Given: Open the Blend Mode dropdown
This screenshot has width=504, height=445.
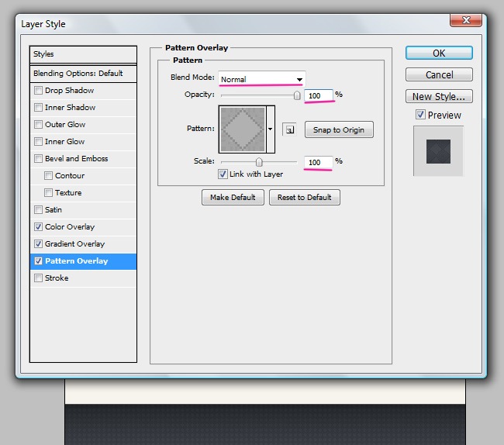Looking at the screenshot, I should [x=262, y=79].
